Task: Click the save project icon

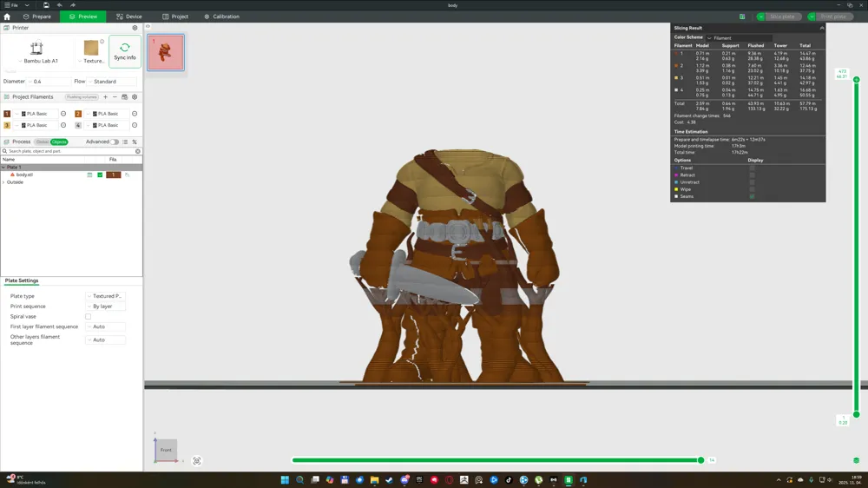Action: tap(46, 5)
